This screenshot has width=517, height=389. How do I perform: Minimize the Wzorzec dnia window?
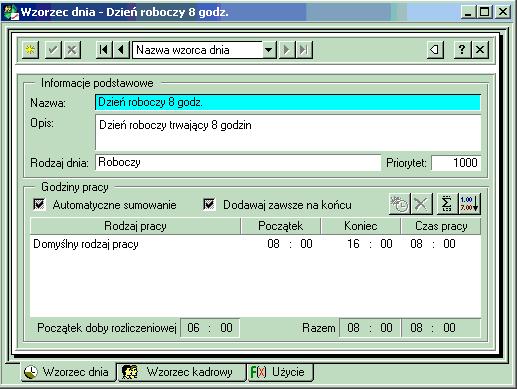pyautogui.click(x=468, y=12)
